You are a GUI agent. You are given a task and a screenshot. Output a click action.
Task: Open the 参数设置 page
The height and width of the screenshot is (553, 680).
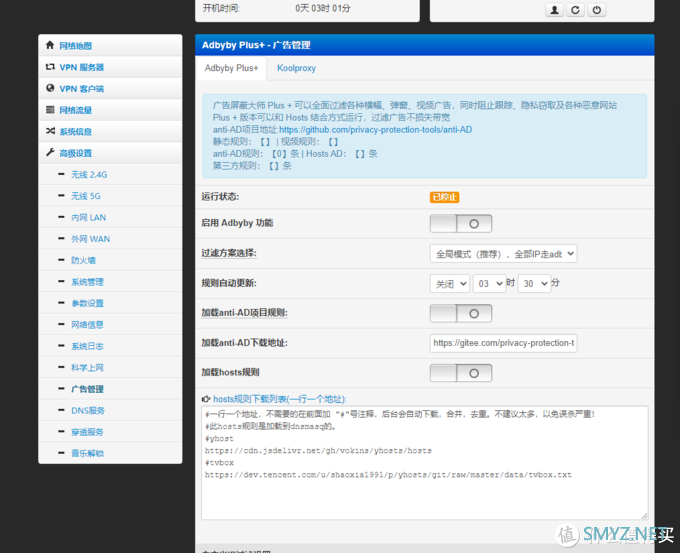pyautogui.click(x=87, y=304)
